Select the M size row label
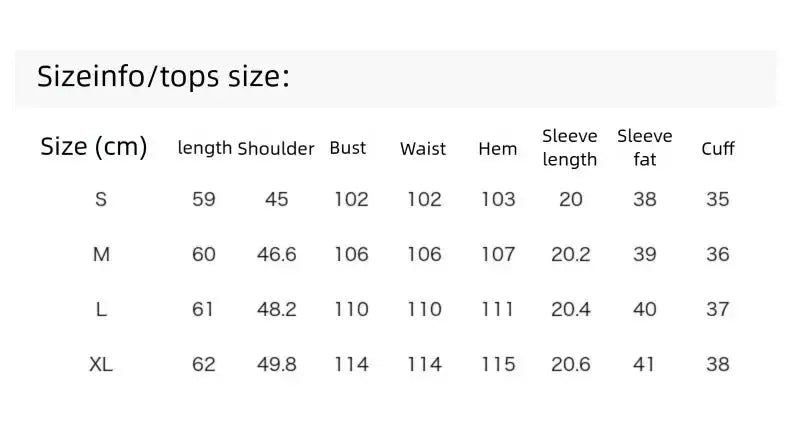 101,254
